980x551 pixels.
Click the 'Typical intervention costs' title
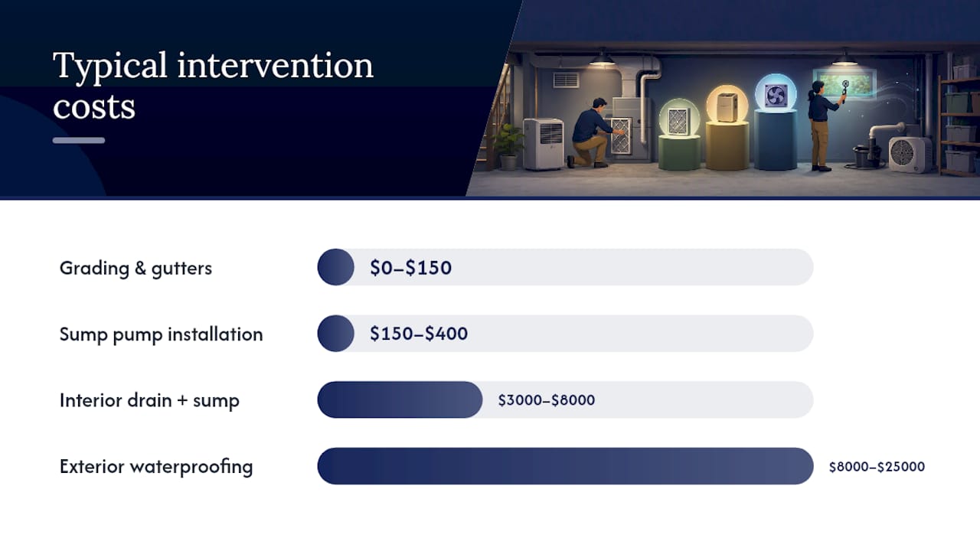point(213,85)
